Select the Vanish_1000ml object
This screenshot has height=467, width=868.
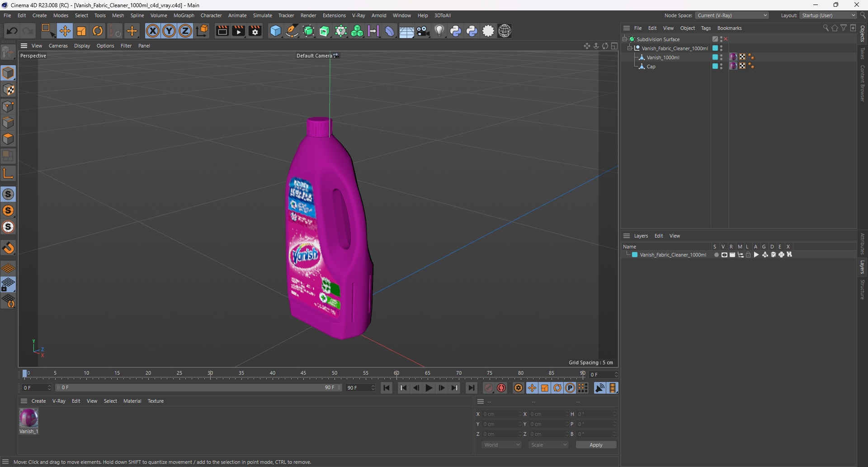pos(663,57)
